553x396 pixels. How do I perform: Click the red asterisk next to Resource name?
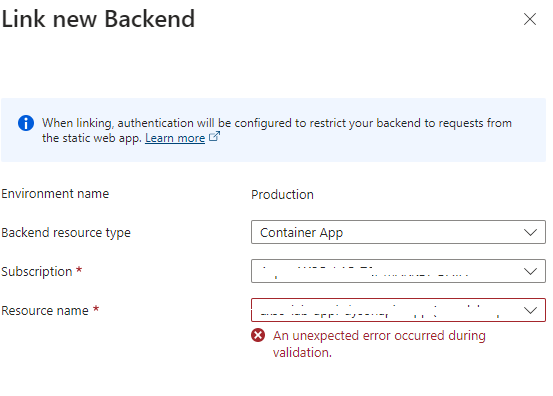pos(96,309)
